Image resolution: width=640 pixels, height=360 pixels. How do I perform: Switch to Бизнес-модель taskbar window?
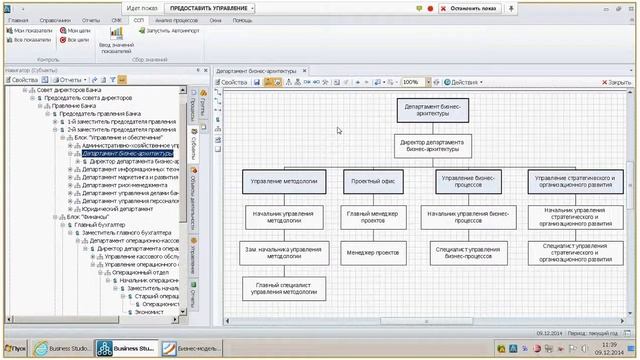(x=191, y=349)
